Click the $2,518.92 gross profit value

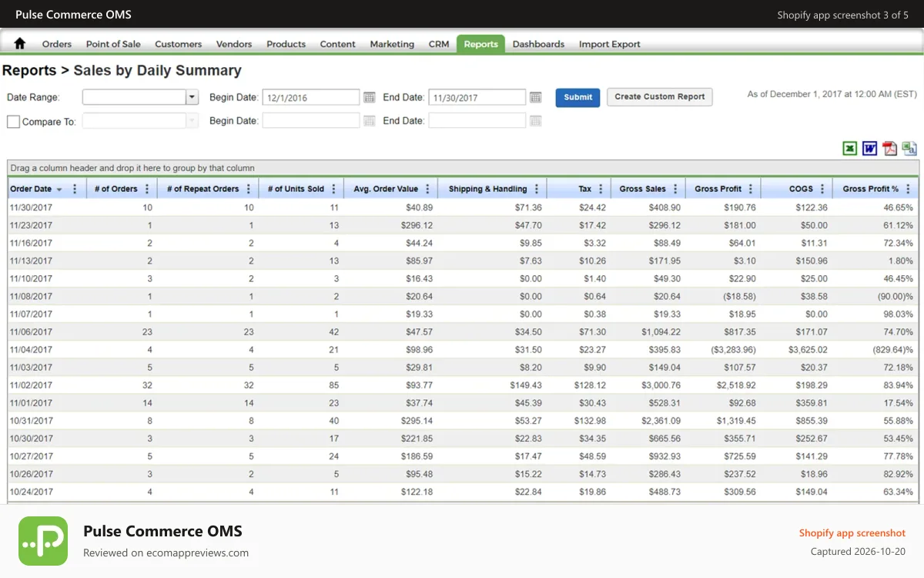(735, 385)
